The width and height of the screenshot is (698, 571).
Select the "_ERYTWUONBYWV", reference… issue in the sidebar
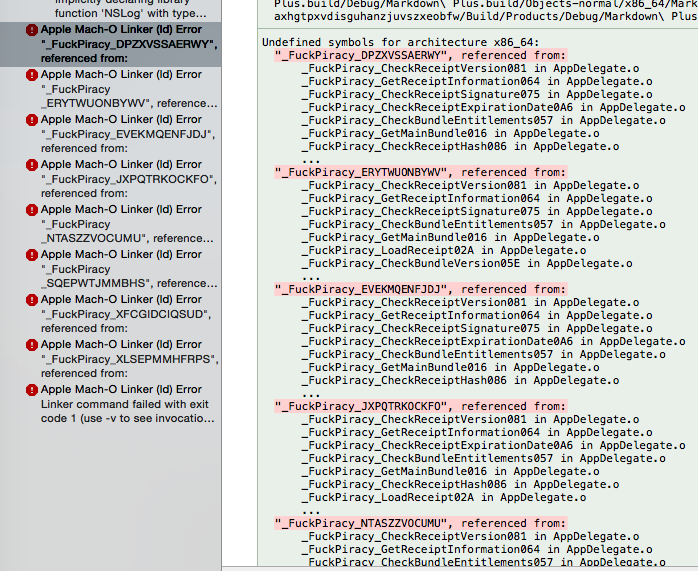129,96
